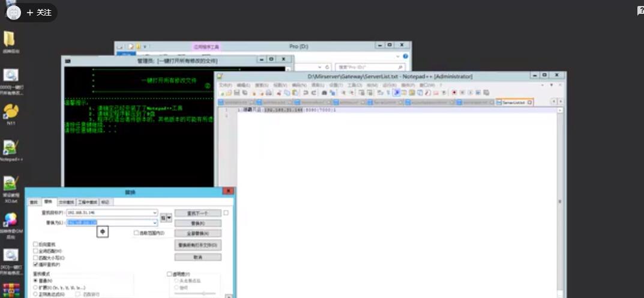Open the Explorer quick access toolbar dropdown
This screenshot has width=644, height=298.
click(x=145, y=46)
